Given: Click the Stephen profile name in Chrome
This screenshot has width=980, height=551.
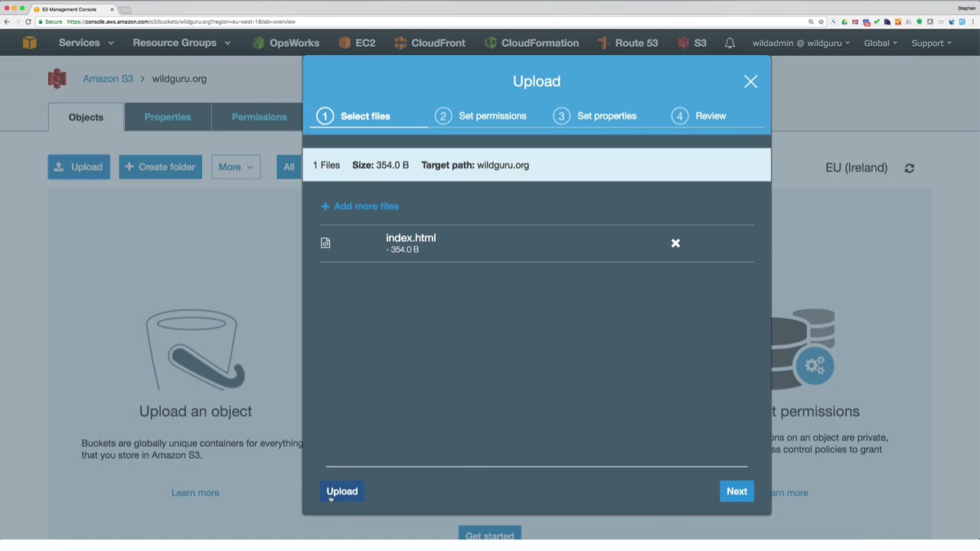Looking at the screenshot, I should 966,8.
